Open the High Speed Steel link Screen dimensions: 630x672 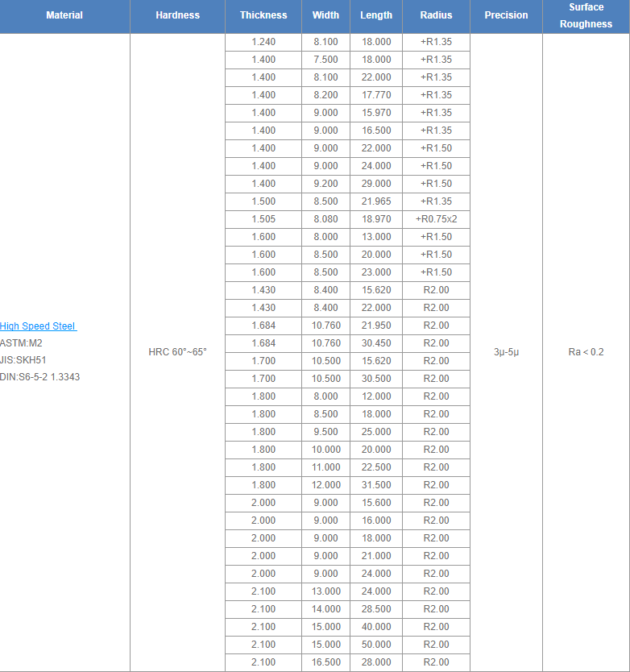[38, 326]
